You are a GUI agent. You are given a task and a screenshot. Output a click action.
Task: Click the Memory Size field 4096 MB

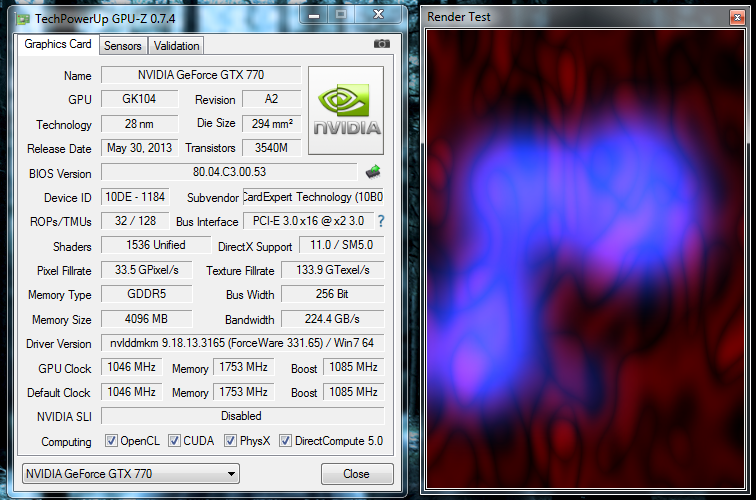[x=147, y=319]
